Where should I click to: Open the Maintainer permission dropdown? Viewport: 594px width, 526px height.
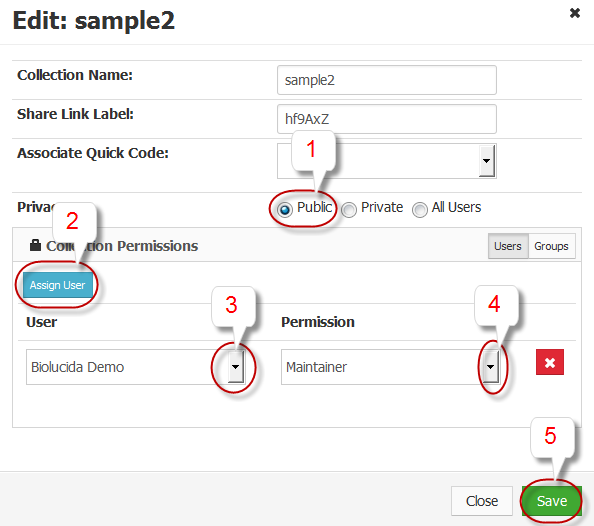click(491, 366)
